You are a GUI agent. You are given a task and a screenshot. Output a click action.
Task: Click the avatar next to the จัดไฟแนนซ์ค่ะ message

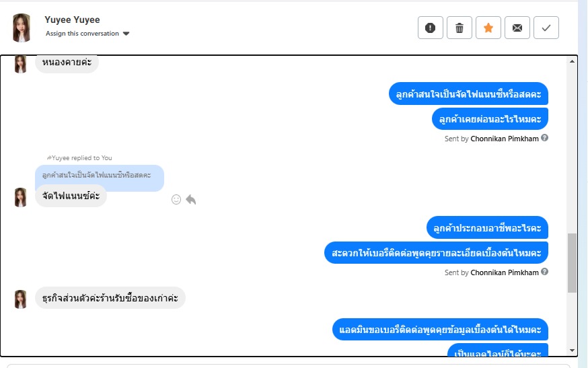coord(21,196)
